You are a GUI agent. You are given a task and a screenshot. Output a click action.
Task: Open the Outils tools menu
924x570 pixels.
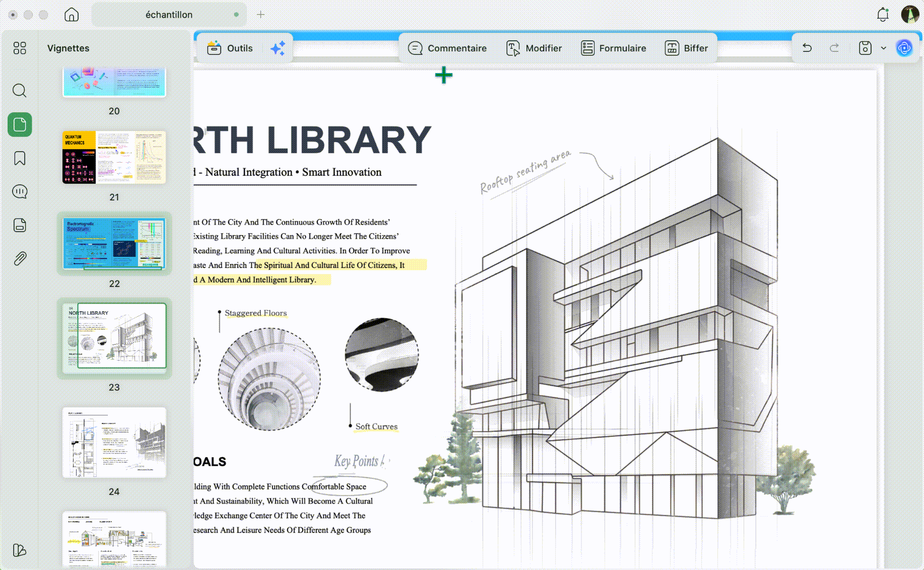point(230,48)
